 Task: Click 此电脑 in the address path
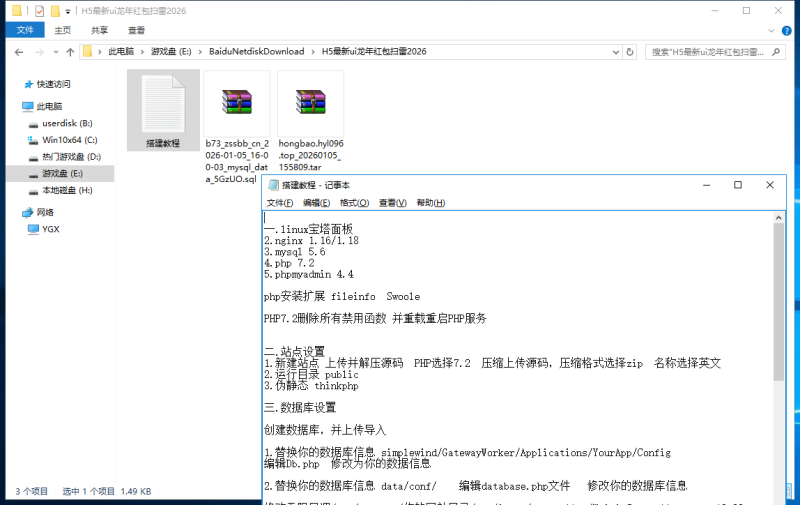click(121, 52)
